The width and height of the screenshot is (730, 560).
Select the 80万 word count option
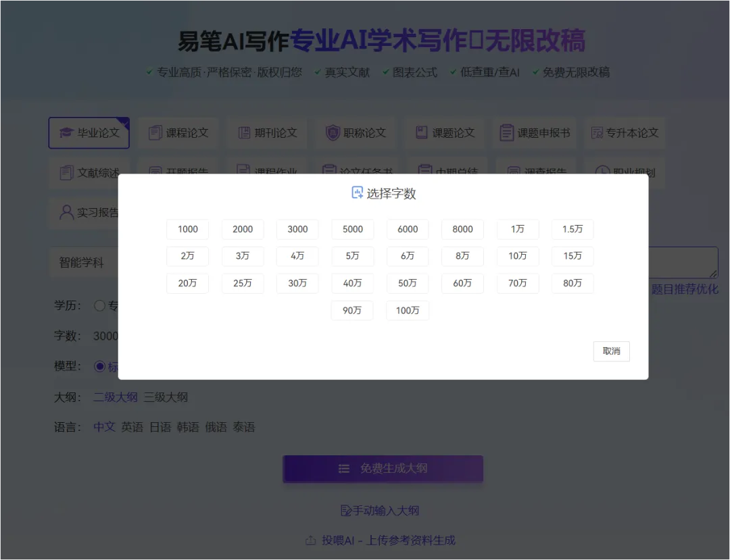coord(573,283)
